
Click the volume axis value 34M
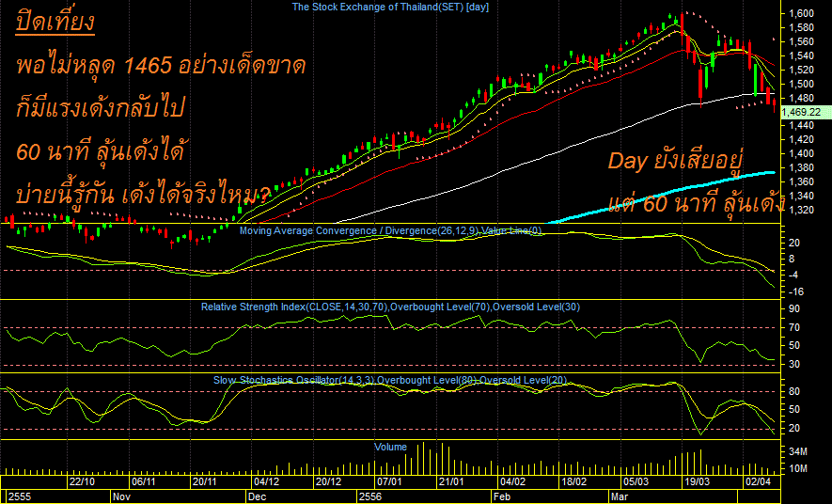(x=798, y=451)
